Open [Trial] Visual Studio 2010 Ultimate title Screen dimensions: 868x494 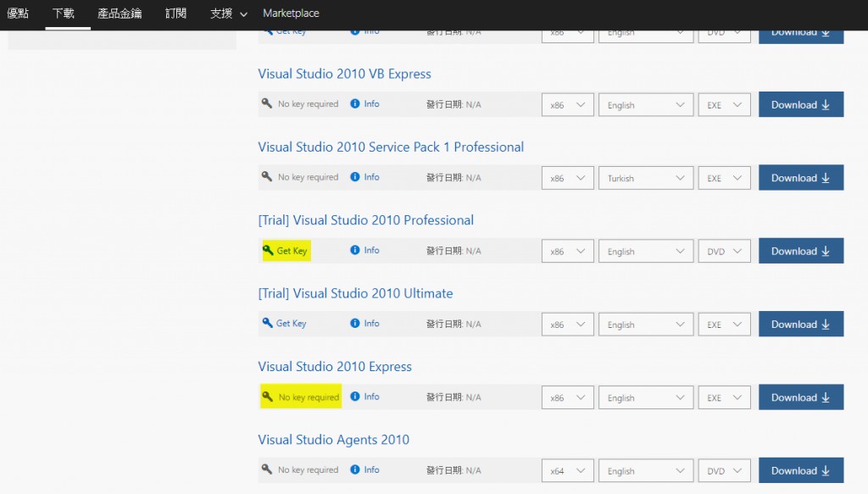(x=355, y=293)
